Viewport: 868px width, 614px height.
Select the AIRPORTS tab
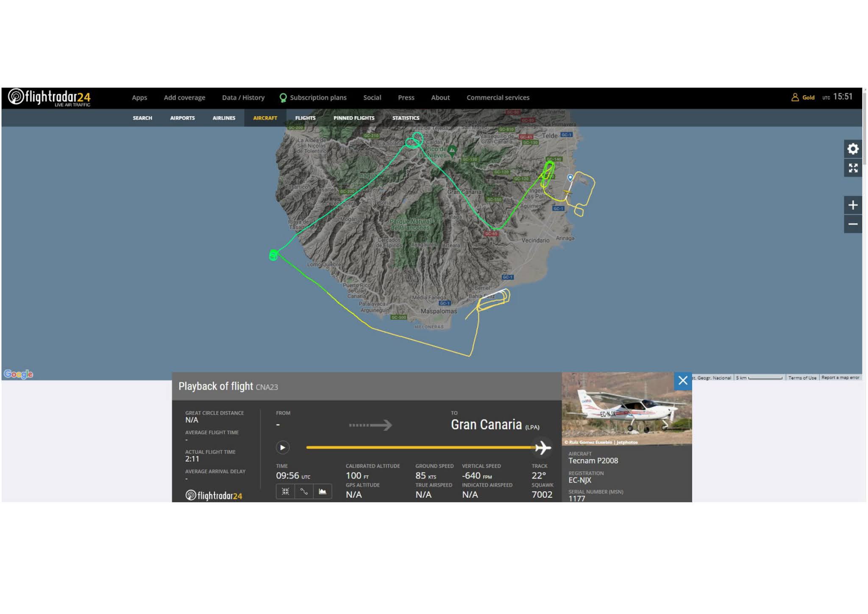click(x=182, y=118)
